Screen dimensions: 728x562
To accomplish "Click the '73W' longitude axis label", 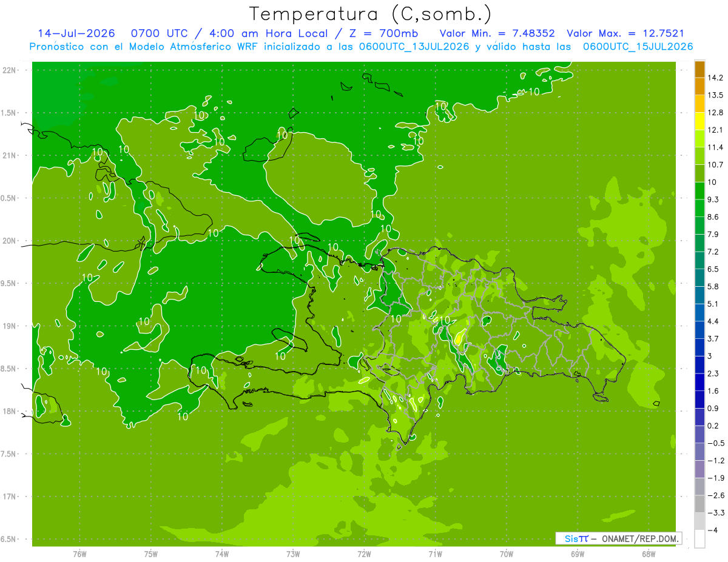I will click(x=293, y=554).
